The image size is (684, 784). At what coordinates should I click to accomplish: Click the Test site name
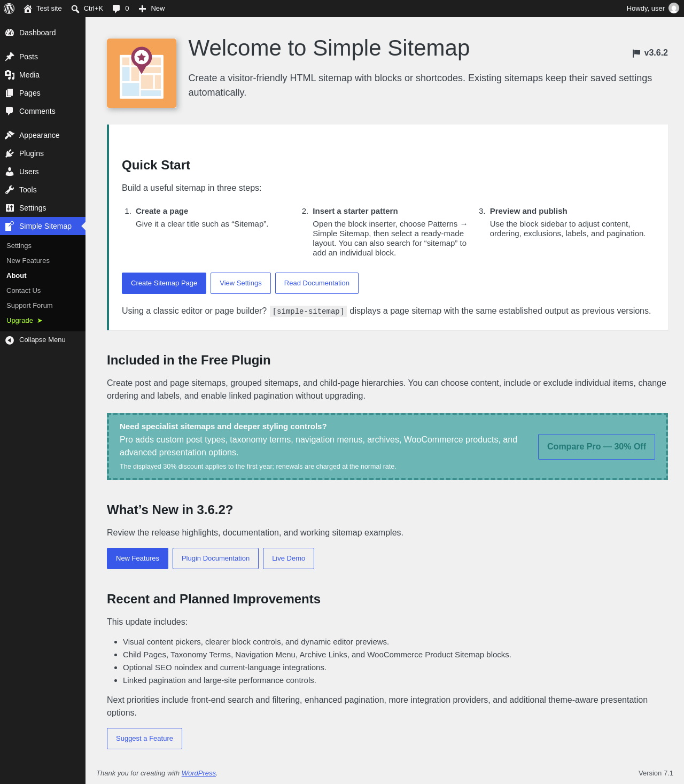click(x=49, y=9)
